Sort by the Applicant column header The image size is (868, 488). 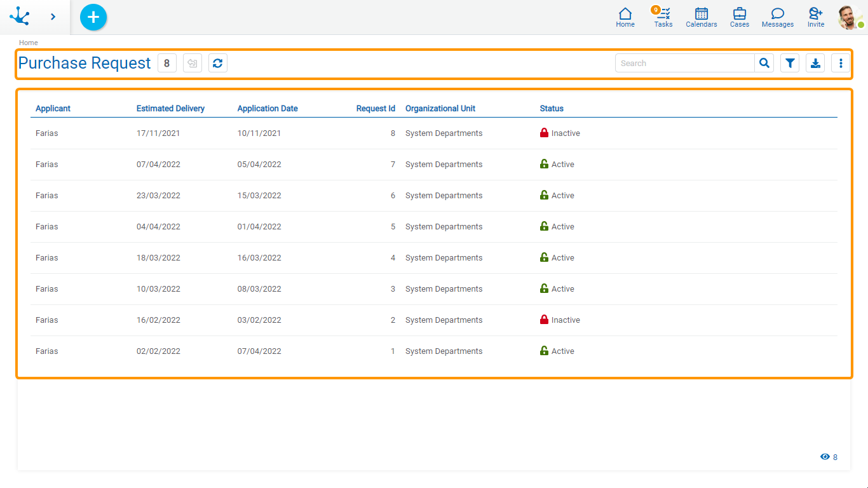[53, 109]
